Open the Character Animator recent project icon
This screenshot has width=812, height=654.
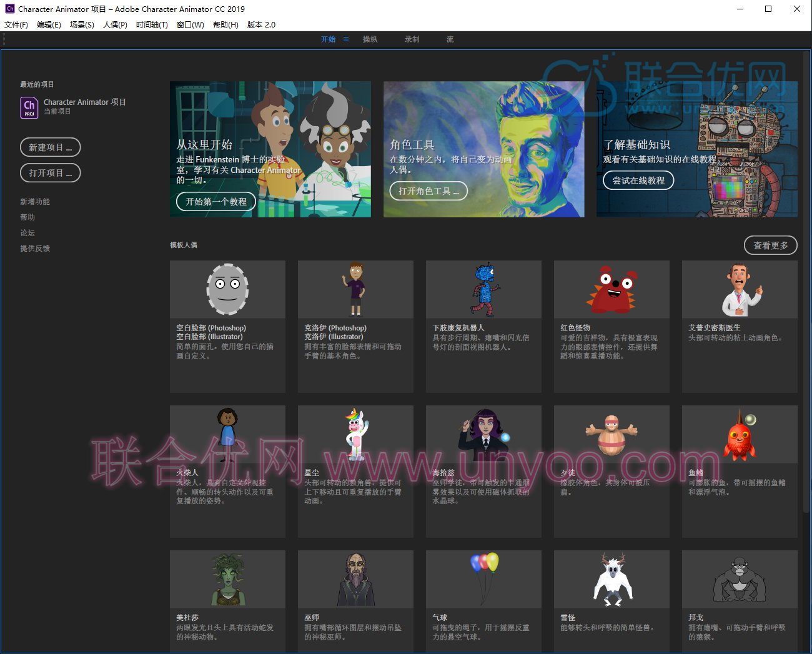pos(29,107)
